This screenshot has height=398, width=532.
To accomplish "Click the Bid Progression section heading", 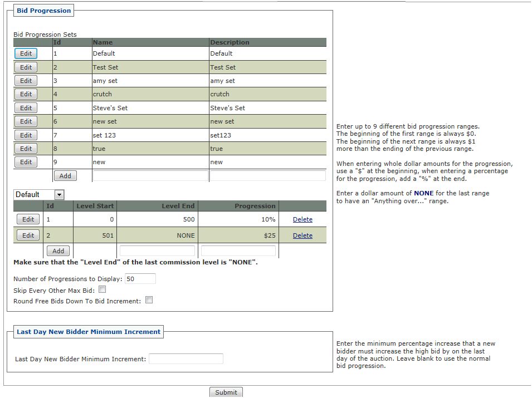I will tap(44, 11).
